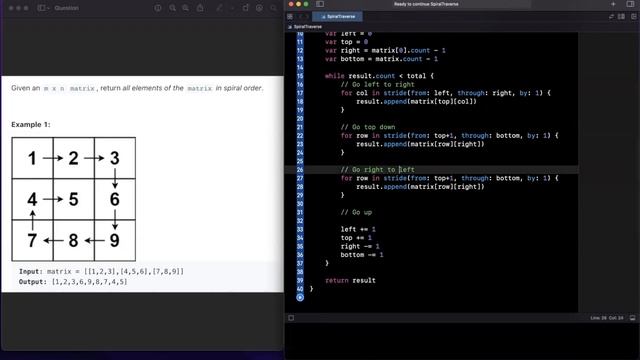Toggle the Xcode inspector panel icon
640x360 pixels.
click(630, 4)
